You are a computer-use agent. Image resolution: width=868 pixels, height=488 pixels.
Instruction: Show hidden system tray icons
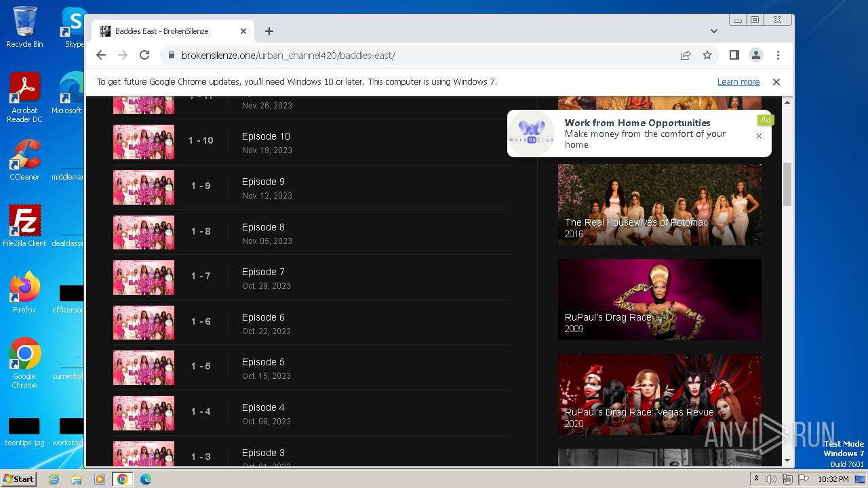pyautogui.click(x=756, y=479)
